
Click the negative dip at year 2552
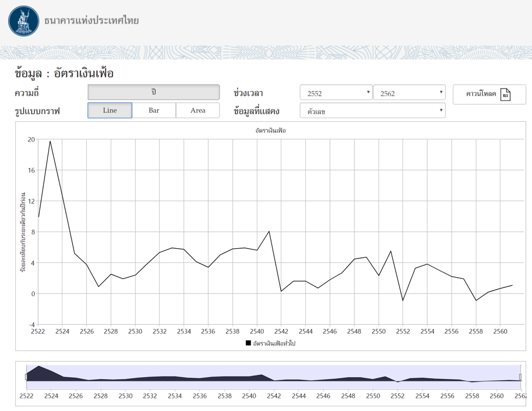coord(403,301)
